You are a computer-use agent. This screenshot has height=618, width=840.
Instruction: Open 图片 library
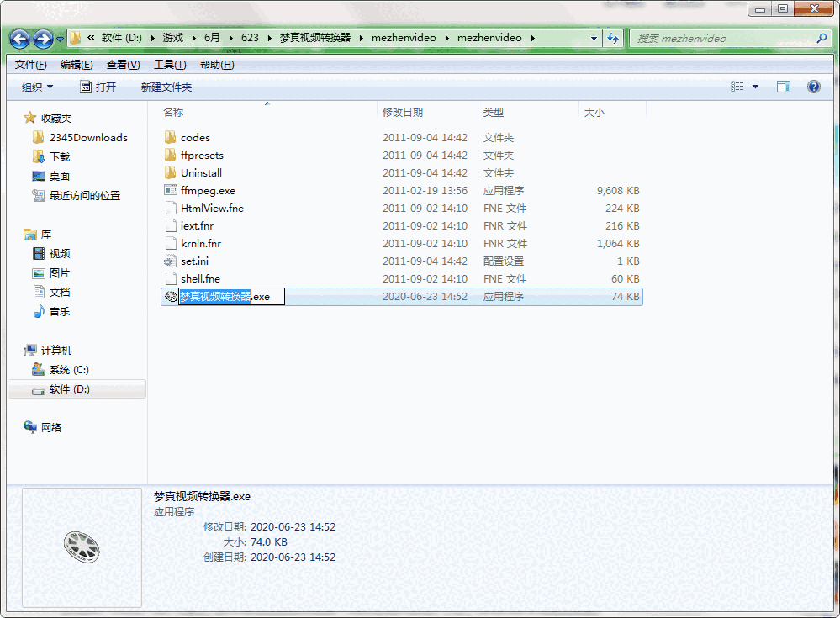pos(60,272)
